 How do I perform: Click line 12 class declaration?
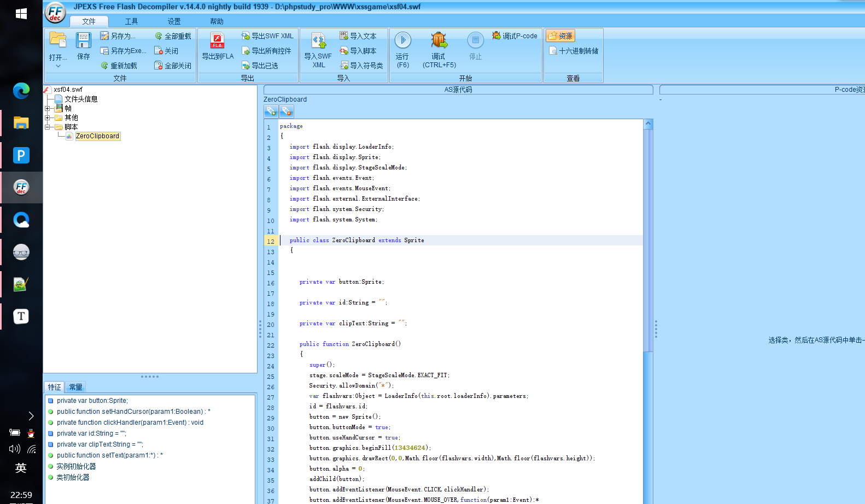point(356,240)
